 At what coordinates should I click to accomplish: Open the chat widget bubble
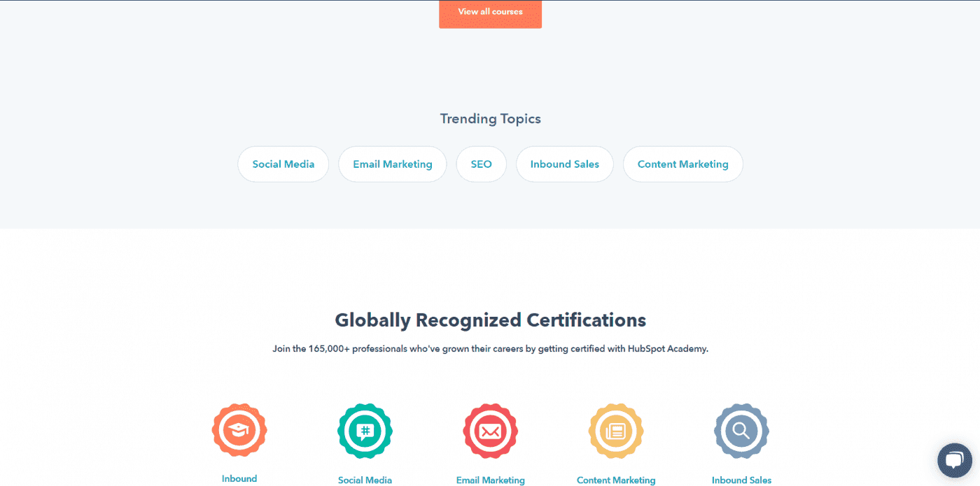pyautogui.click(x=955, y=460)
